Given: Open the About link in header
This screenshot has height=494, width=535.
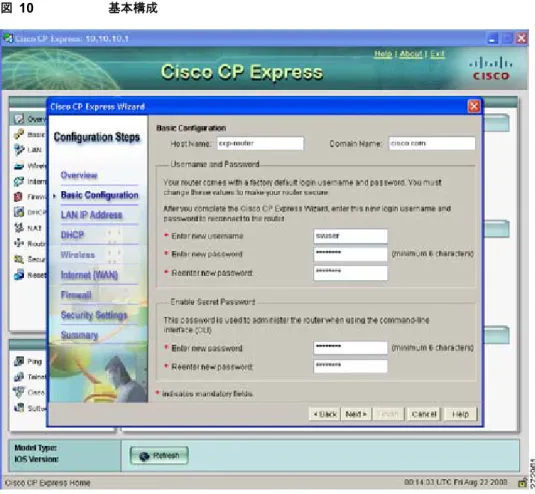Looking at the screenshot, I should click(x=411, y=54).
